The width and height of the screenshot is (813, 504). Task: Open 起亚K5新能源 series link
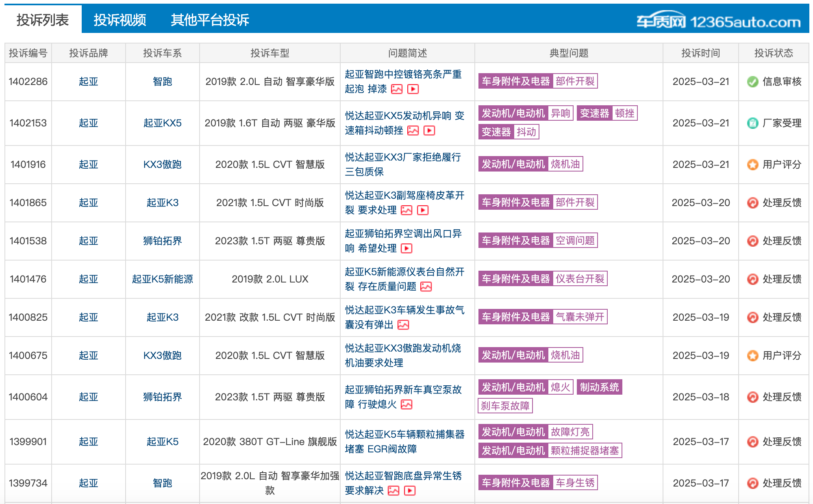tap(162, 279)
